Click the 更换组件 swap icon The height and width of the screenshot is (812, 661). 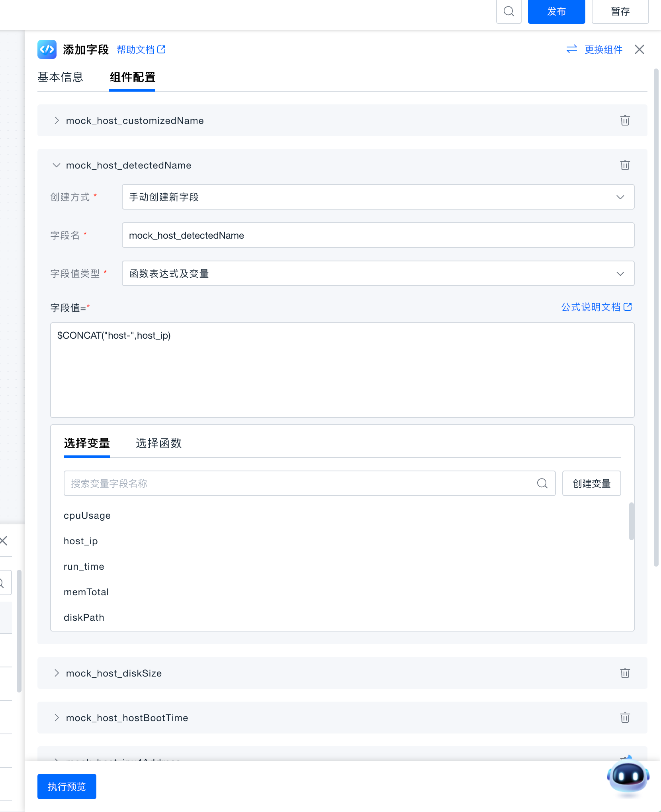[x=572, y=49]
